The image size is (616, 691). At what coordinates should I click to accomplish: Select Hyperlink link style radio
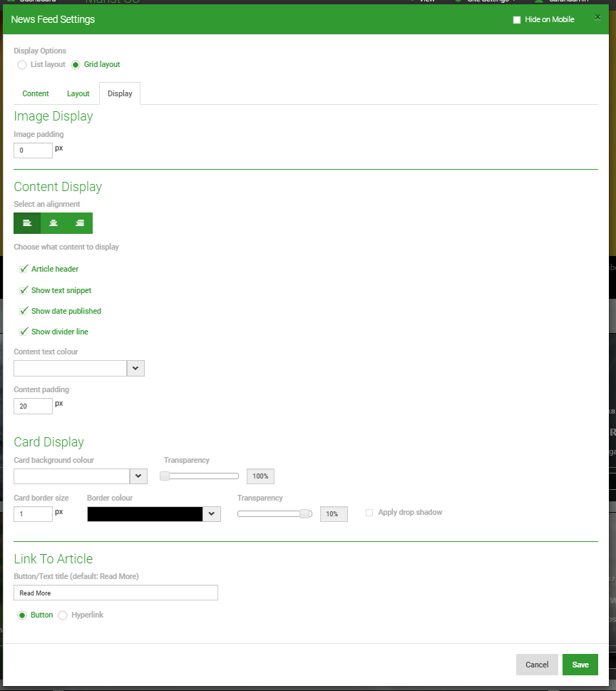point(63,615)
